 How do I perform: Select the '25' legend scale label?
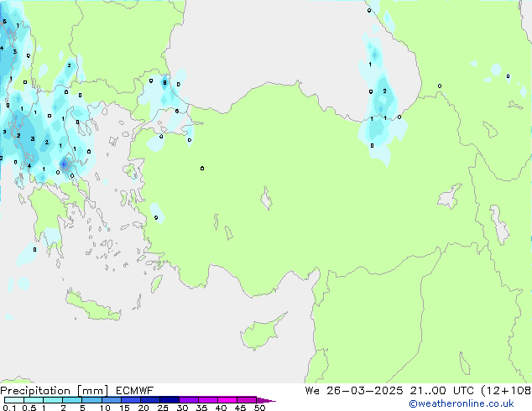coord(163,408)
